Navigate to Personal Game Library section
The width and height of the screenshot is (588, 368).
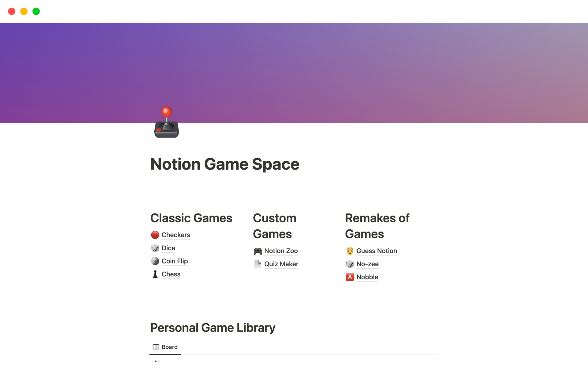point(213,327)
